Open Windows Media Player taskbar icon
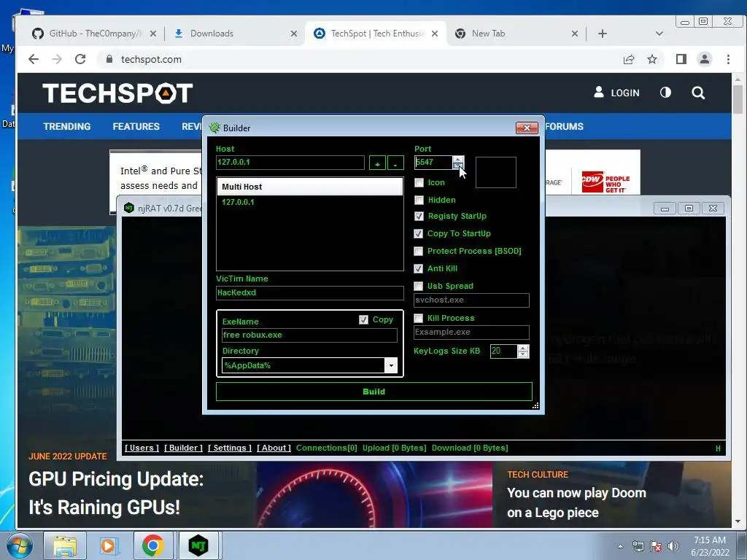The height and width of the screenshot is (560, 747). coord(109,545)
